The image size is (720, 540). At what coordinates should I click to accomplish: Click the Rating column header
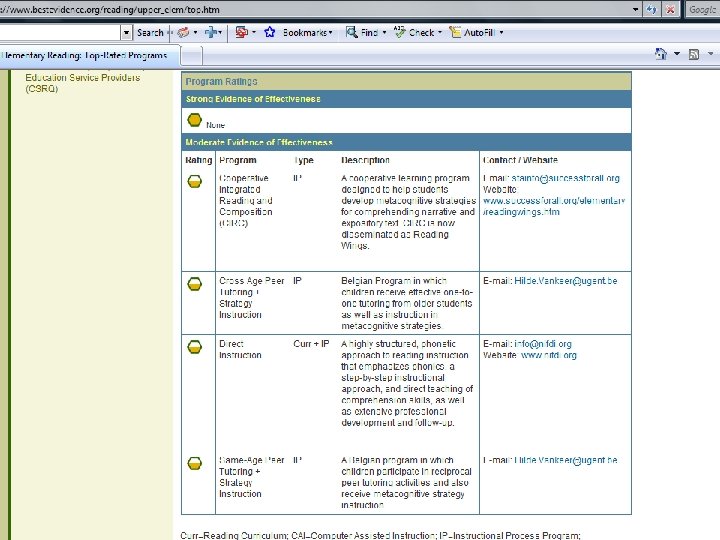click(x=199, y=160)
